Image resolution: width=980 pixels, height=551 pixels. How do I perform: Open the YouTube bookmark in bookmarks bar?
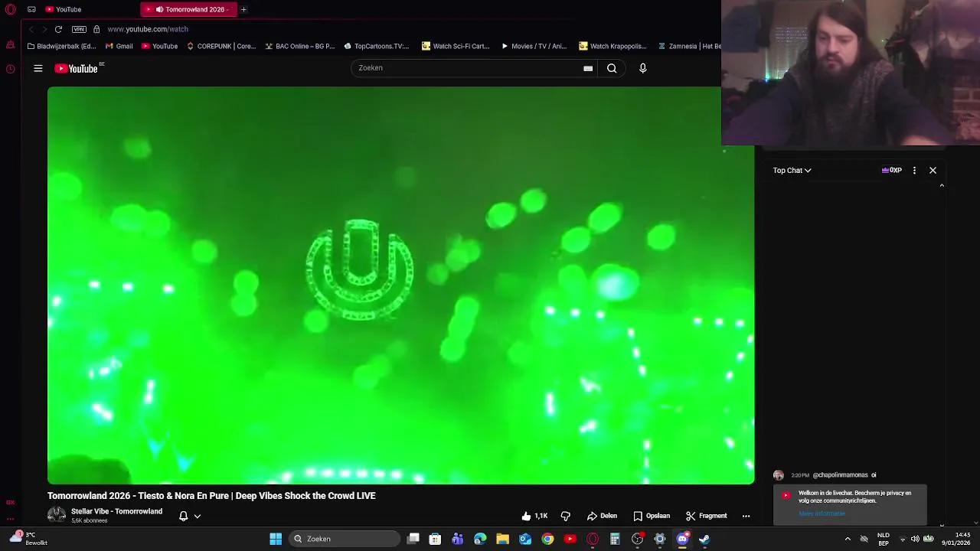159,46
